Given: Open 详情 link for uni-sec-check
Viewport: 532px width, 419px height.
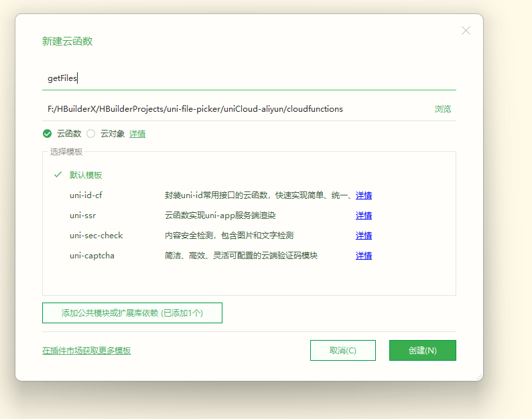Looking at the screenshot, I should click(x=364, y=236).
